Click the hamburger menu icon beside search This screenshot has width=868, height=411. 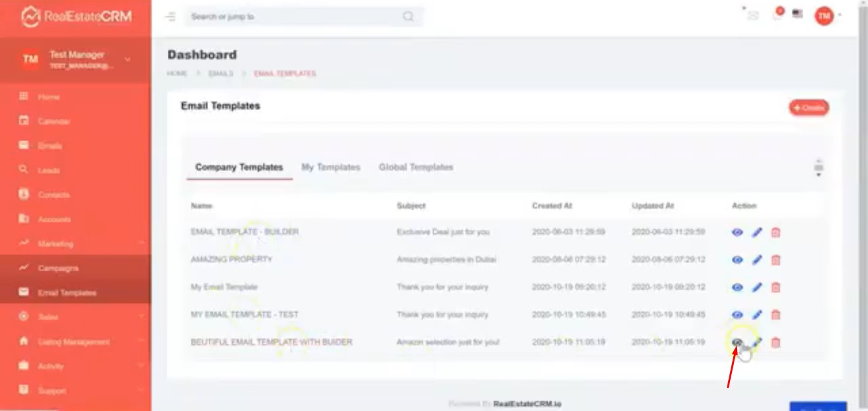pyautogui.click(x=170, y=17)
